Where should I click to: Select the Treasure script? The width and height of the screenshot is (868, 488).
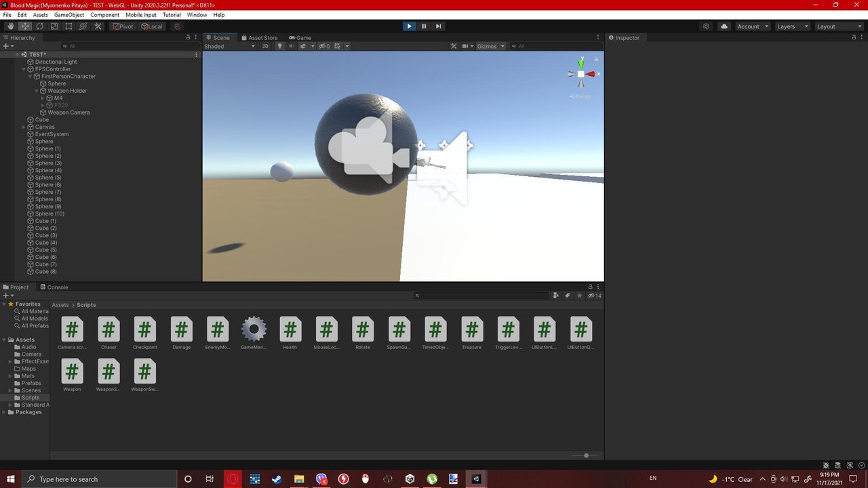point(472,333)
